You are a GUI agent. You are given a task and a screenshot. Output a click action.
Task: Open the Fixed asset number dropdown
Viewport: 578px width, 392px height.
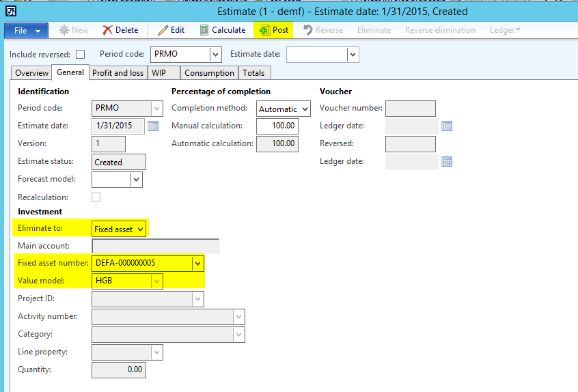pos(197,262)
